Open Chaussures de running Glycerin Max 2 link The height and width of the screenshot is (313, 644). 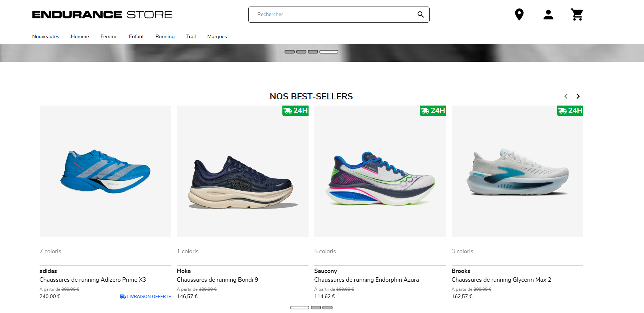[502, 280]
